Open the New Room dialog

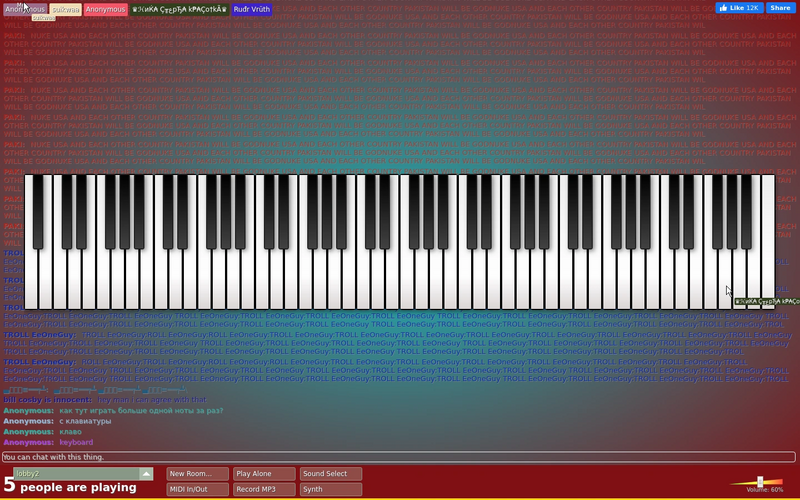(197, 474)
